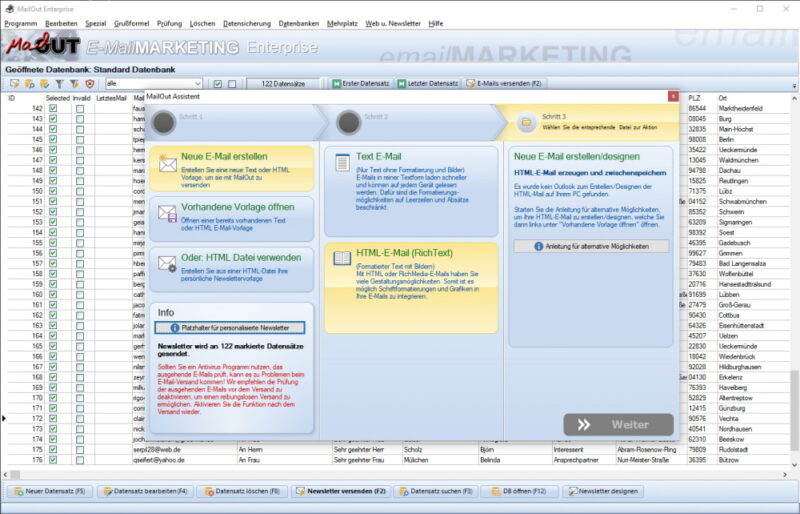This screenshot has width=800, height=514.
Task: Click the envelope-with-disk icon for Vorhandene Vorlage öffnen
Action: 167,213
